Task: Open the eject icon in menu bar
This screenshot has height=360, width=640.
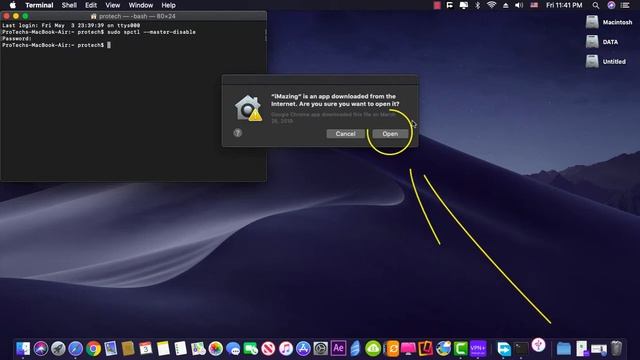Action: coord(506,5)
